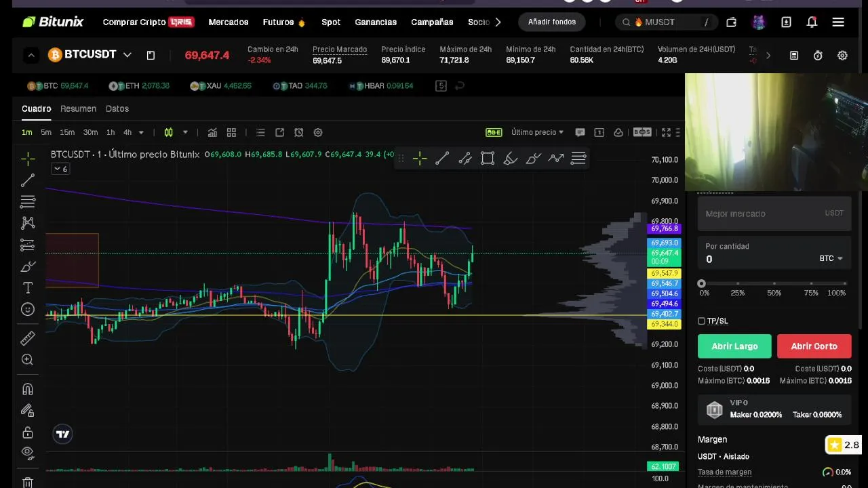This screenshot has height=488, width=868.
Task: Enter fullscreen chart mode
Action: (x=666, y=132)
